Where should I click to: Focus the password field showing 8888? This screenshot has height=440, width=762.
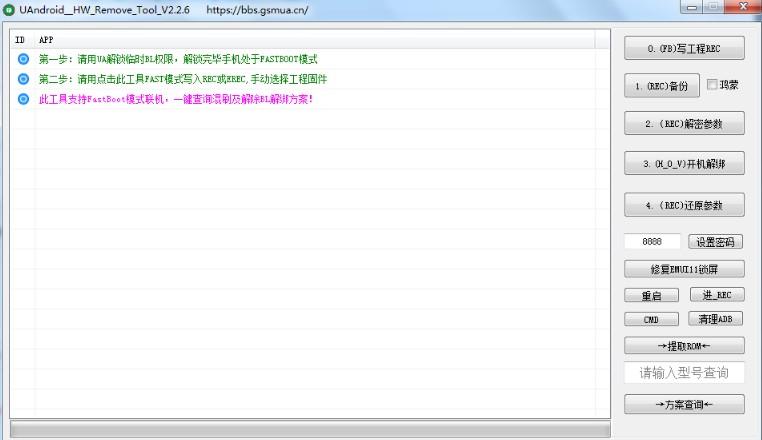coord(652,242)
